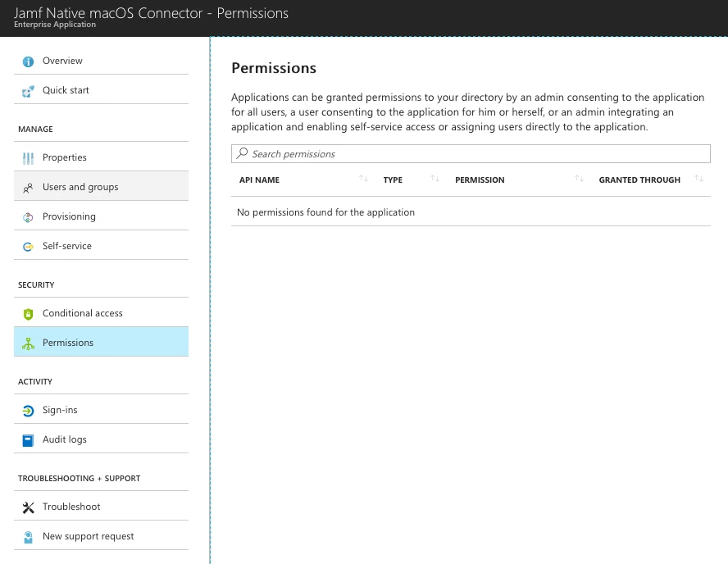Viewport: 728px width, 564px height.
Task: Click the SECURITY section label
Action: click(x=36, y=285)
